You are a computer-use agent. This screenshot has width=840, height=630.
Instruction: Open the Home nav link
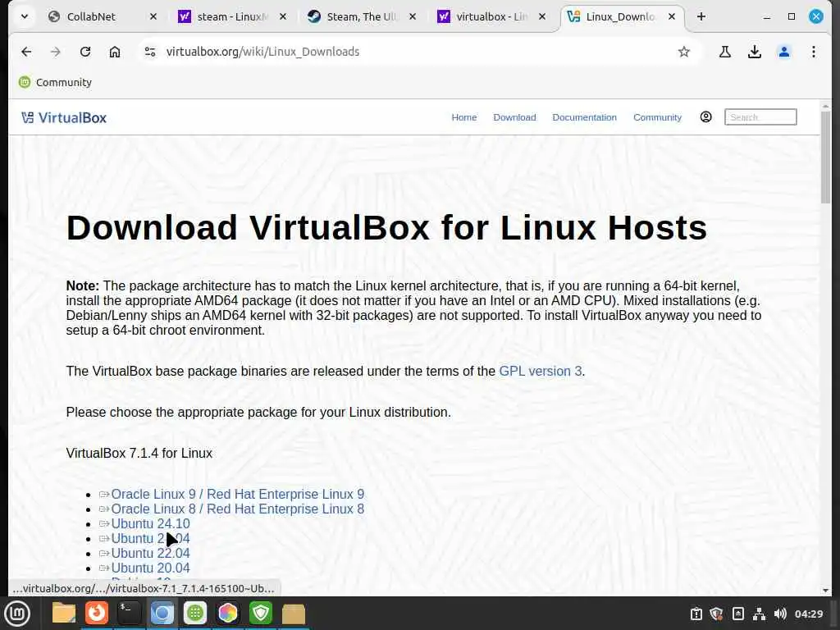(464, 117)
